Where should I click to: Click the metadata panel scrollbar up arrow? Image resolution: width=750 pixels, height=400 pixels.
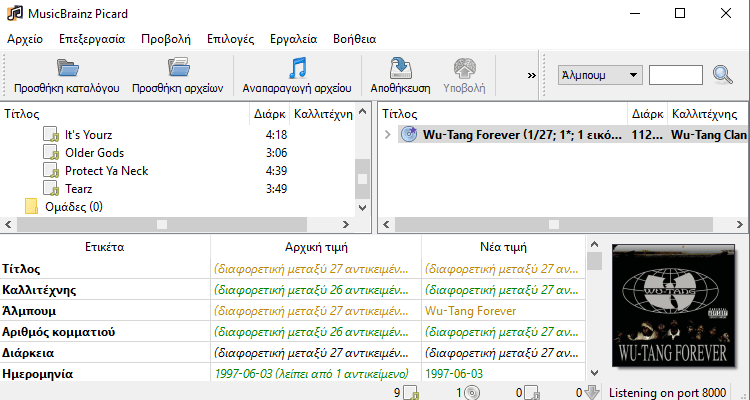(x=594, y=244)
